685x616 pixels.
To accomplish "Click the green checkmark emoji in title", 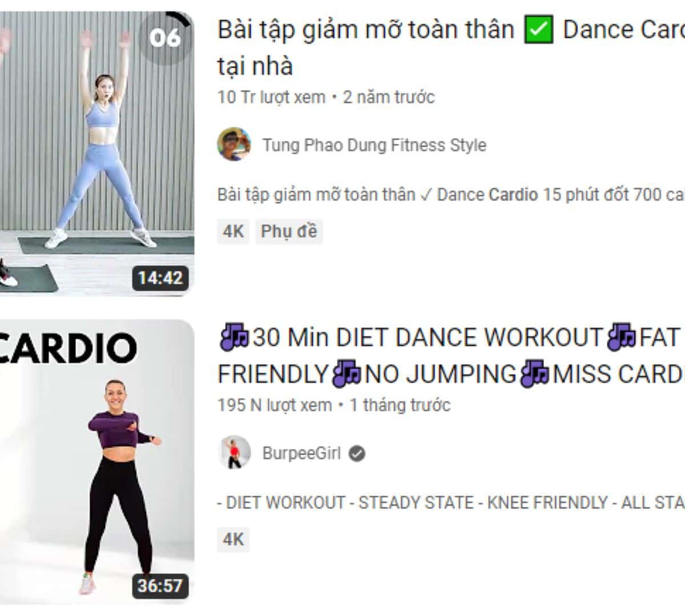I will [539, 30].
